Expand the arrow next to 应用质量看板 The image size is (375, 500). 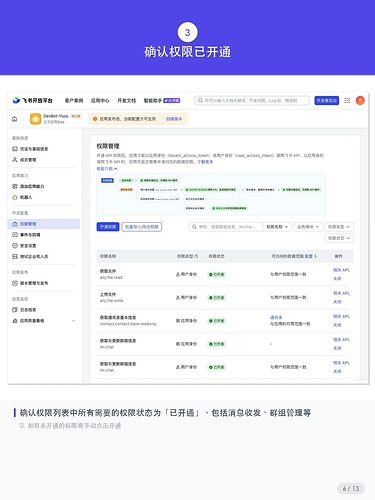pyautogui.click(x=74, y=321)
